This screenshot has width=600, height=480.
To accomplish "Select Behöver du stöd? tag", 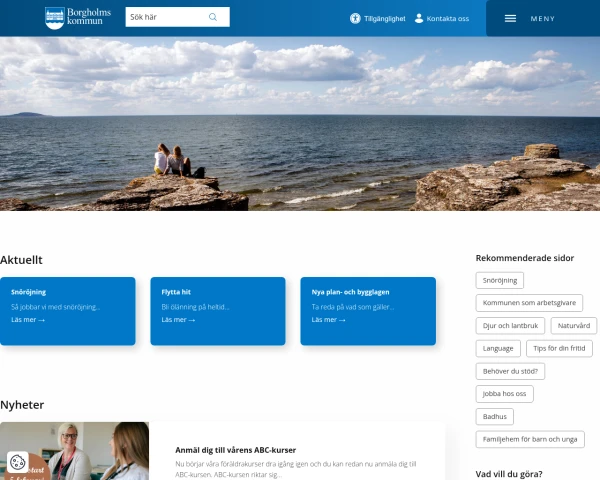I will (510, 371).
